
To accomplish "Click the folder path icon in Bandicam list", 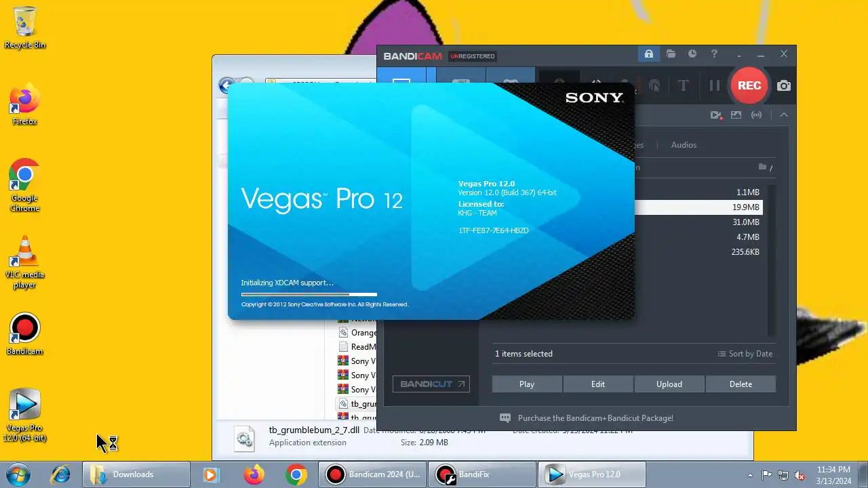I will tap(762, 167).
